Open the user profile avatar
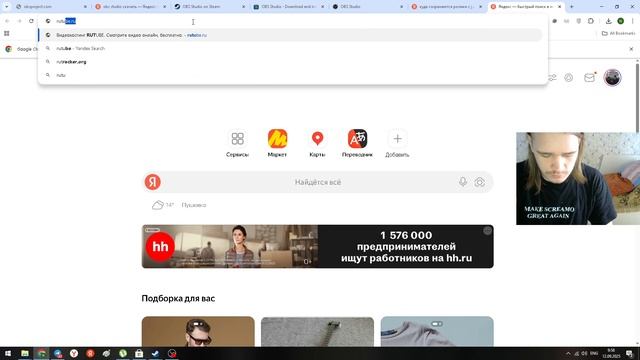Image resolution: width=640 pixels, height=360 pixels. [612, 77]
